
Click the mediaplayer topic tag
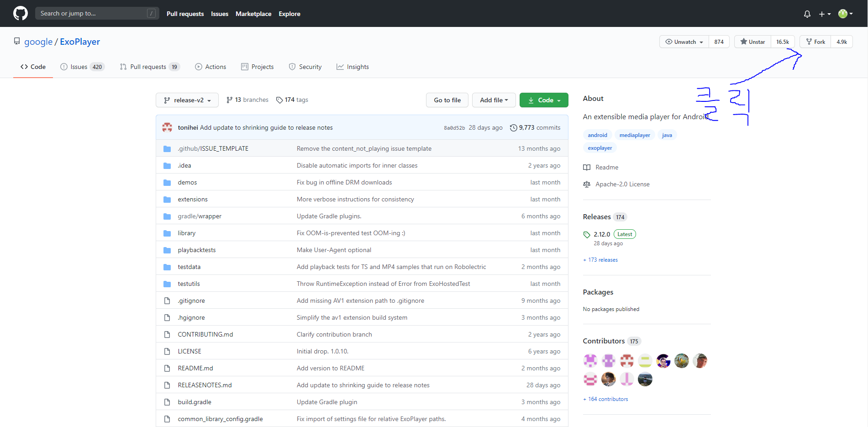[635, 135]
